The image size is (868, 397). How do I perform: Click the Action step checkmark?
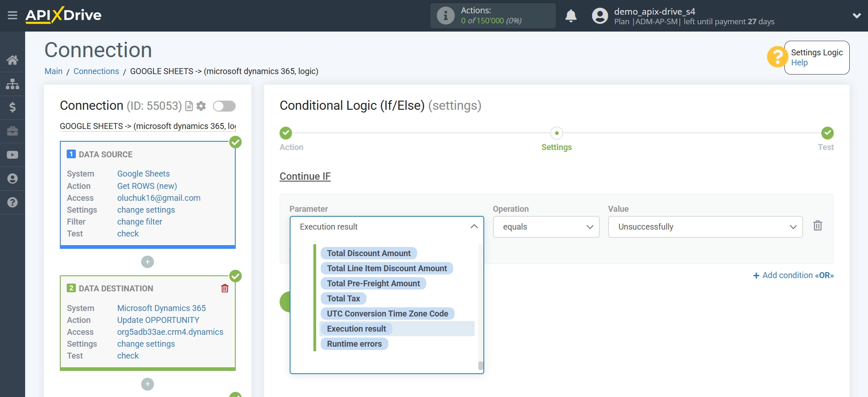[x=286, y=133]
